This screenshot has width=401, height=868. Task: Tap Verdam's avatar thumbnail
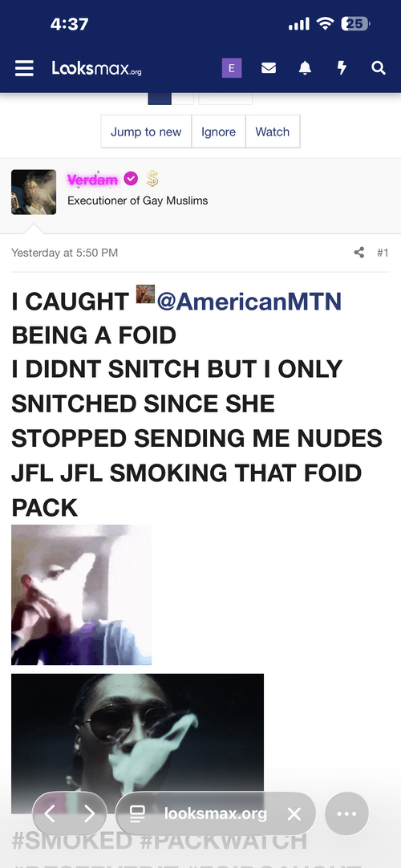[x=34, y=192]
